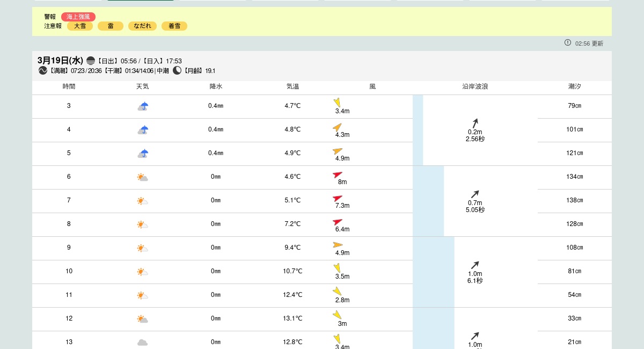Click the yellow wind arrow for 3.5m
Screen dimensions: 644x349
click(338, 268)
